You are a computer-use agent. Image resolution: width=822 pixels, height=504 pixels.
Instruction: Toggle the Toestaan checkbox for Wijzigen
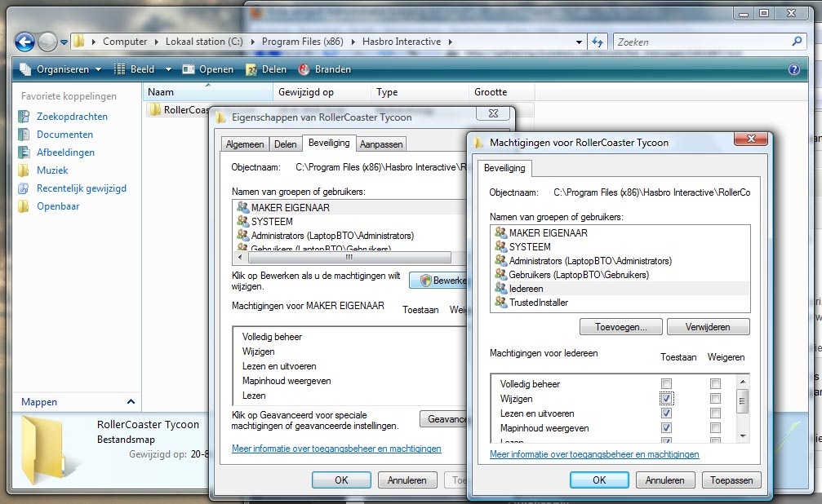[666, 398]
